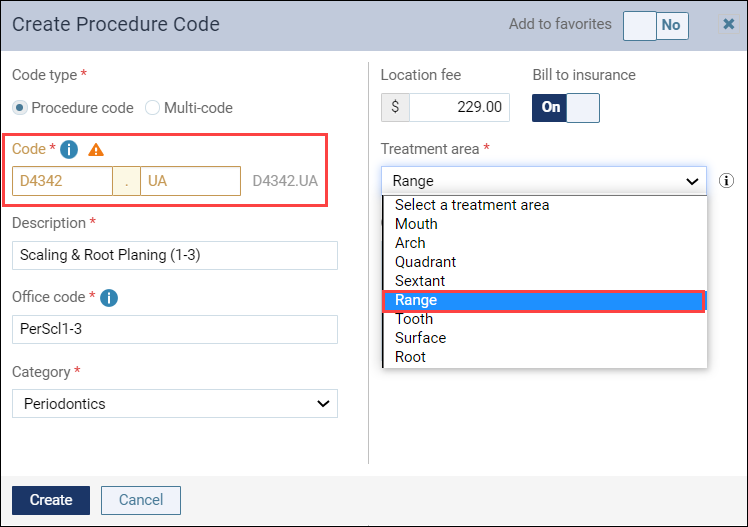Select the Multi-code radio button
This screenshot has width=748, height=527.
tap(152, 108)
